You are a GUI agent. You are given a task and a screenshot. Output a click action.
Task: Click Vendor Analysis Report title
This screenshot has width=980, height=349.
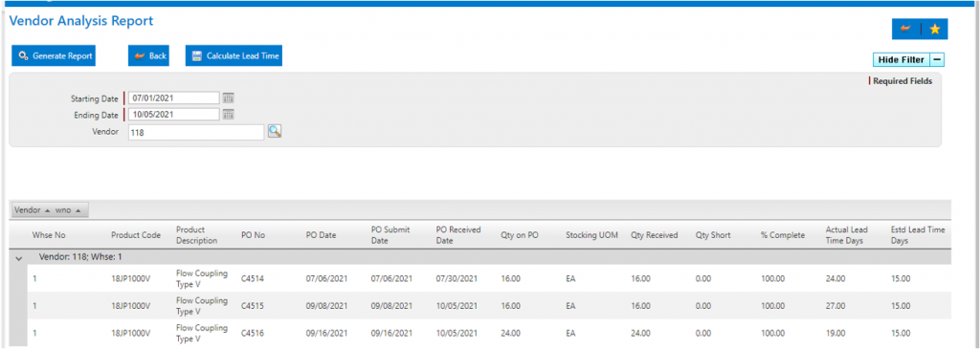(81, 21)
